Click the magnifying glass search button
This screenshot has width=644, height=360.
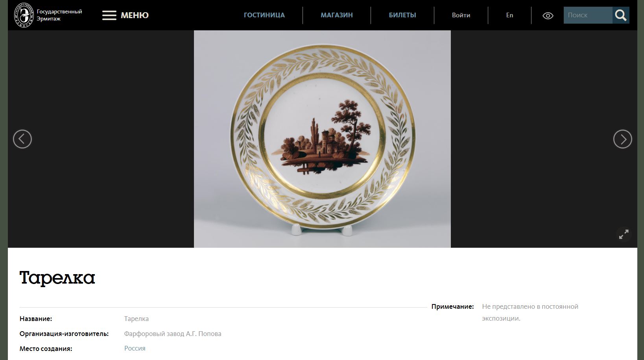coord(621,15)
